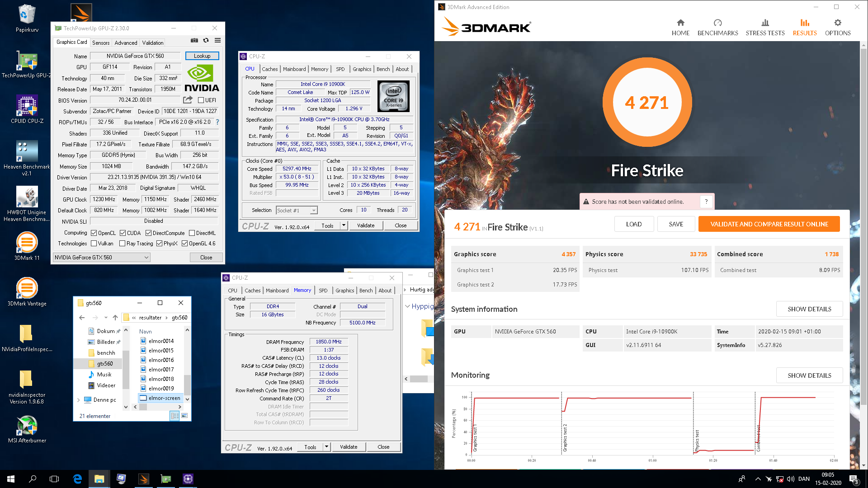Click explorer Up arrow in gtx560 window

(x=115, y=318)
